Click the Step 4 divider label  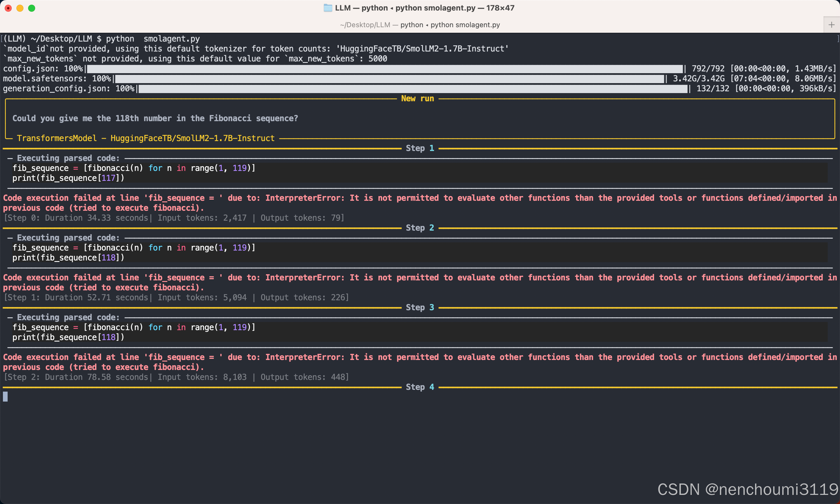(420, 387)
